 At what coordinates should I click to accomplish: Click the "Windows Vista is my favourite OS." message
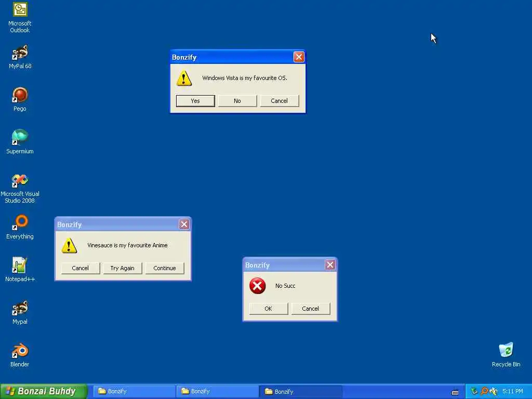[245, 78]
